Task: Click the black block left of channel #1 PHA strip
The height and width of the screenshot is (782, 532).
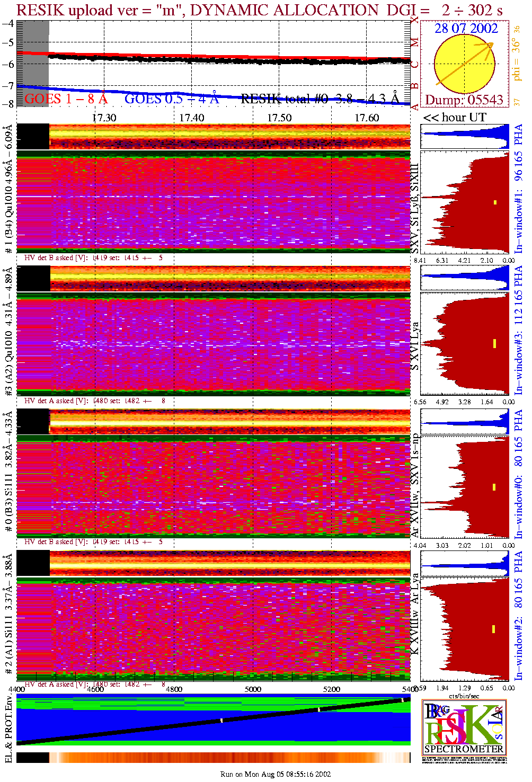Action: tap(33, 136)
